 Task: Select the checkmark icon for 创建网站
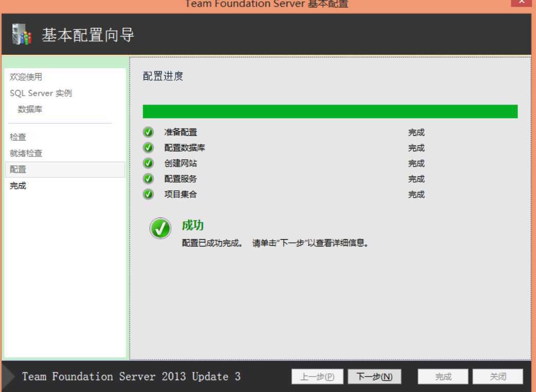click(149, 163)
